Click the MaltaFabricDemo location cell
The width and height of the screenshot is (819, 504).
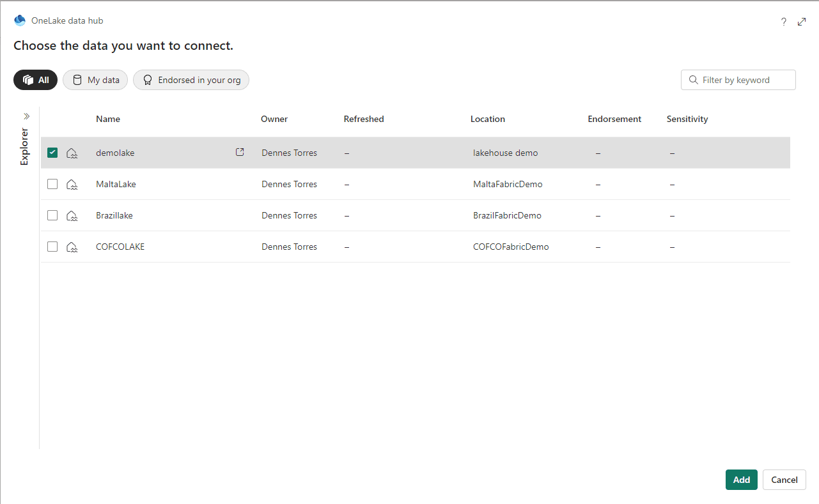tap(508, 184)
